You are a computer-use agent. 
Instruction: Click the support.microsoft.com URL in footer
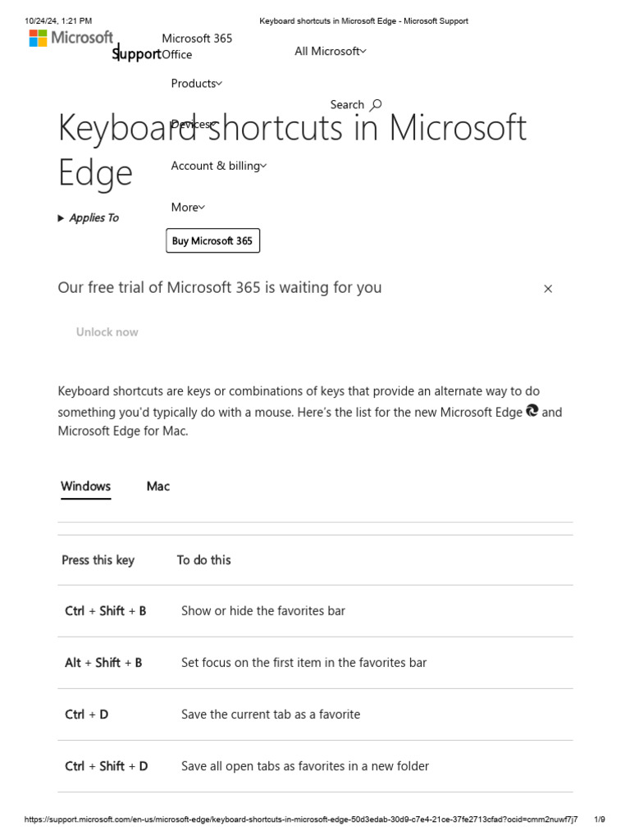[301, 819]
